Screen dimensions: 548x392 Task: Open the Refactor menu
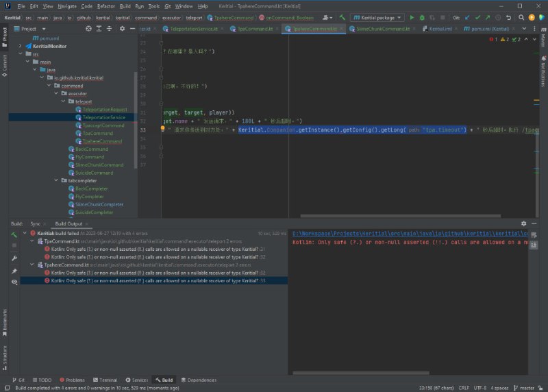tap(105, 6)
